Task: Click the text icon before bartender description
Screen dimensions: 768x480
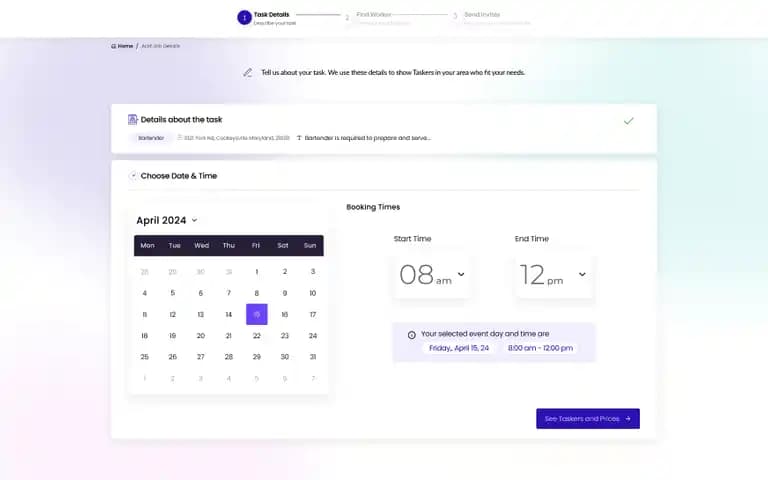Action: [x=299, y=138]
